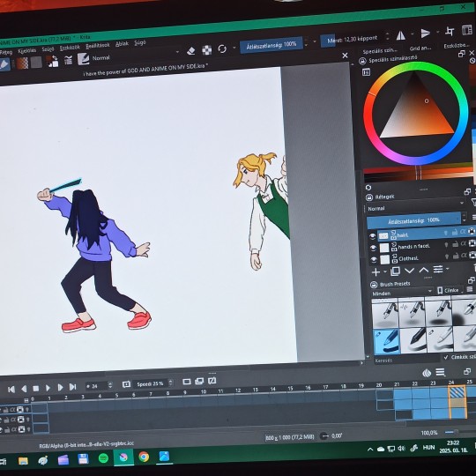Open layer properties sliders icon
476x476 pixels.
coord(438,269)
